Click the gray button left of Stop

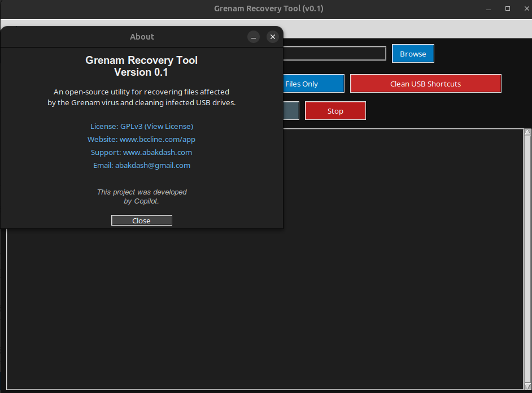pyautogui.click(x=291, y=111)
